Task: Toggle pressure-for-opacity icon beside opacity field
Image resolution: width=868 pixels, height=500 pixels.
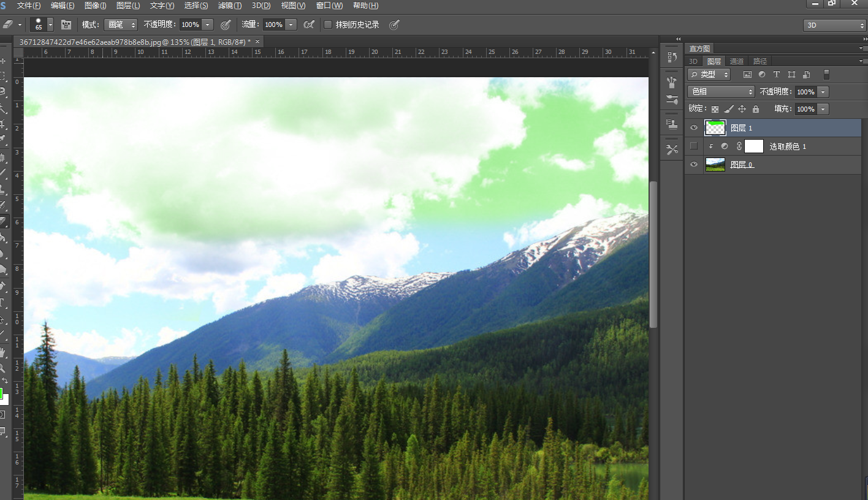Action: (226, 25)
